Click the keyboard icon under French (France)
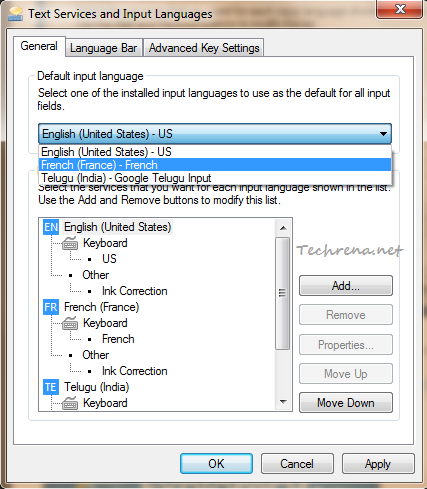 coord(70,323)
